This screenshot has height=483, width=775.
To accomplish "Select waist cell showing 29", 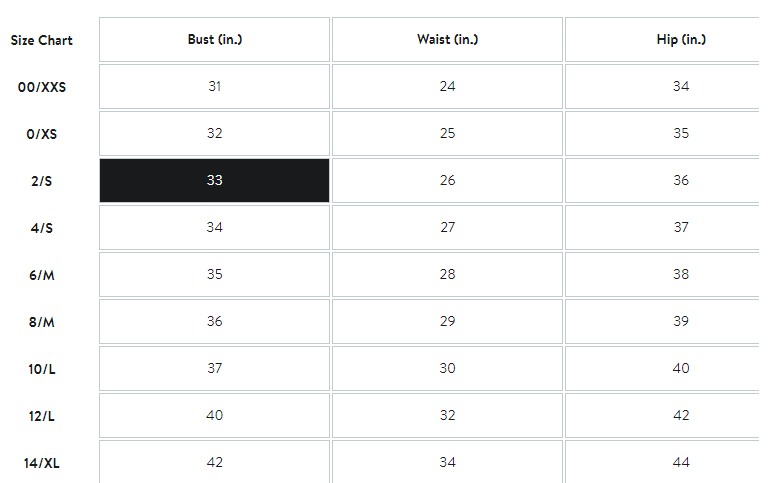I will pyautogui.click(x=447, y=322).
